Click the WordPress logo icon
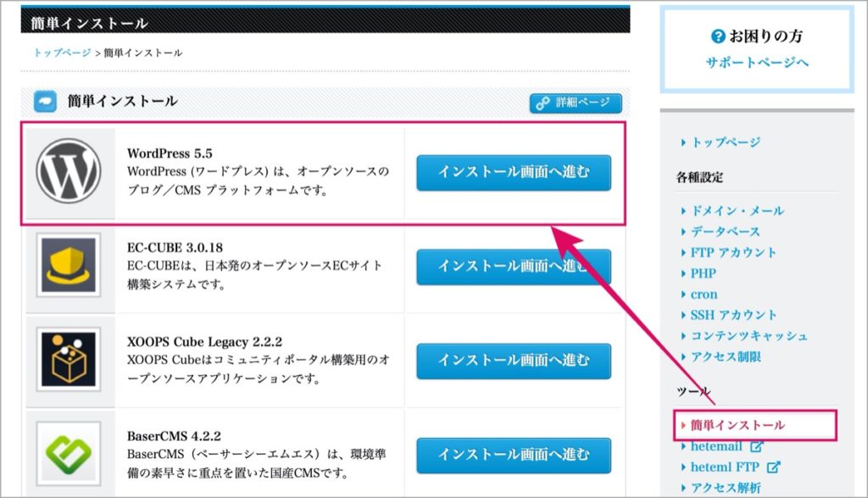The height and width of the screenshot is (498, 868). [69, 171]
